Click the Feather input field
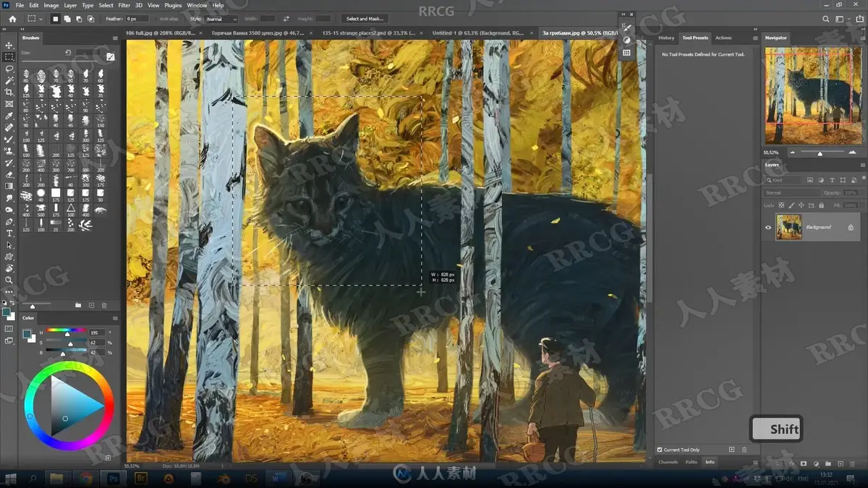The width and height of the screenshot is (868, 488). [137, 19]
